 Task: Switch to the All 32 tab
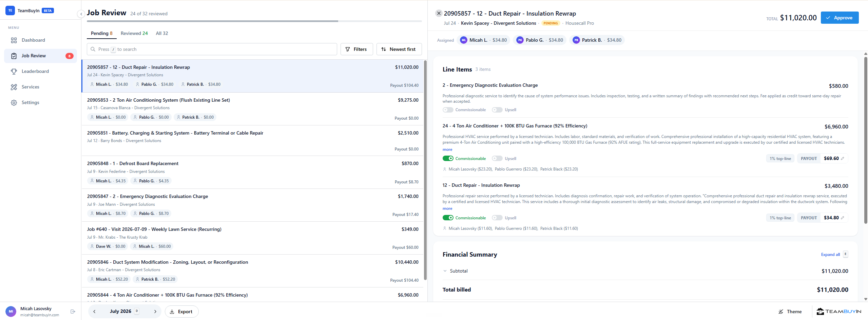tap(162, 33)
